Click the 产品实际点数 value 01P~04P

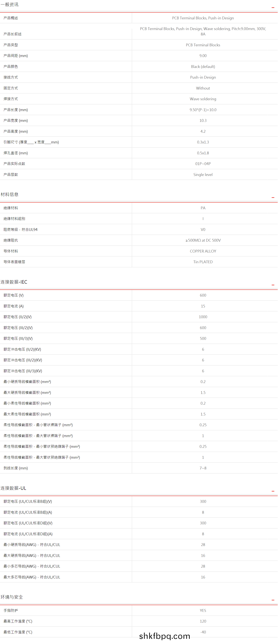[x=203, y=164]
